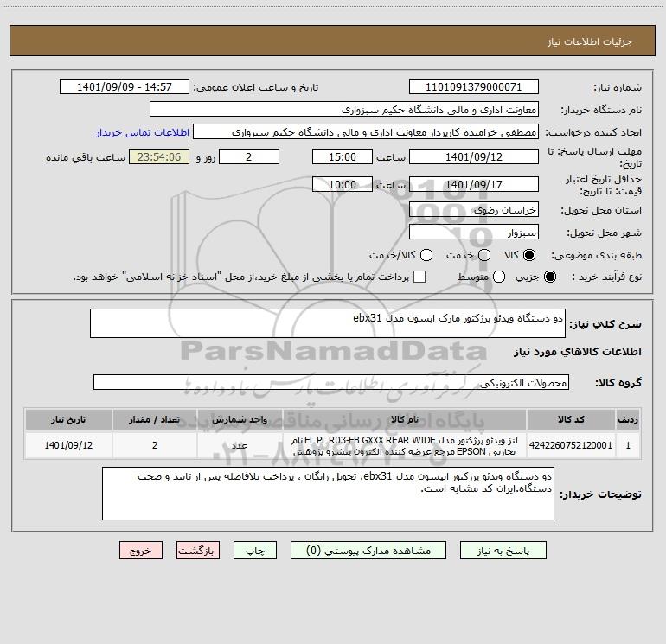Click the اطلاعات کالاهای مورد نیاز heading
Screen dimensions: 666x644
point(577,352)
